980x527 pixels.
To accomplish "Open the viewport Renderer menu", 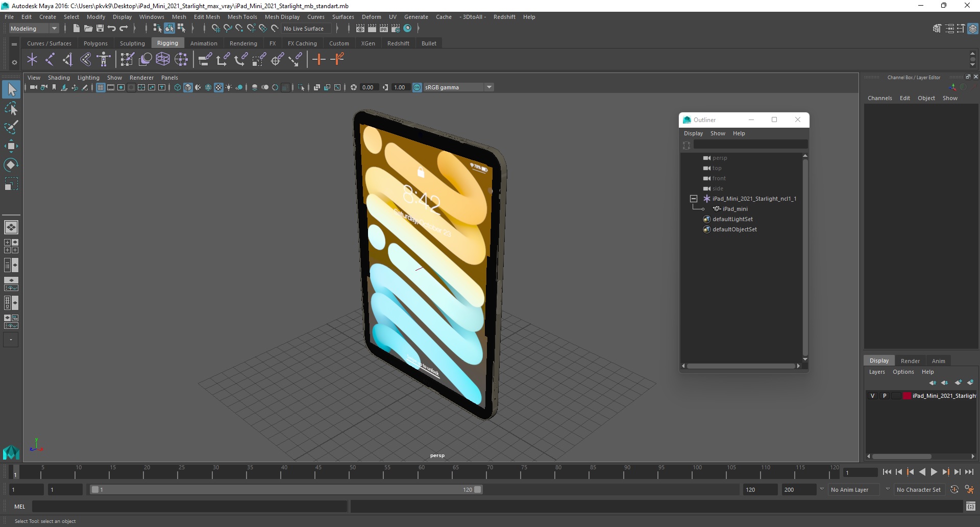I will pos(141,78).
